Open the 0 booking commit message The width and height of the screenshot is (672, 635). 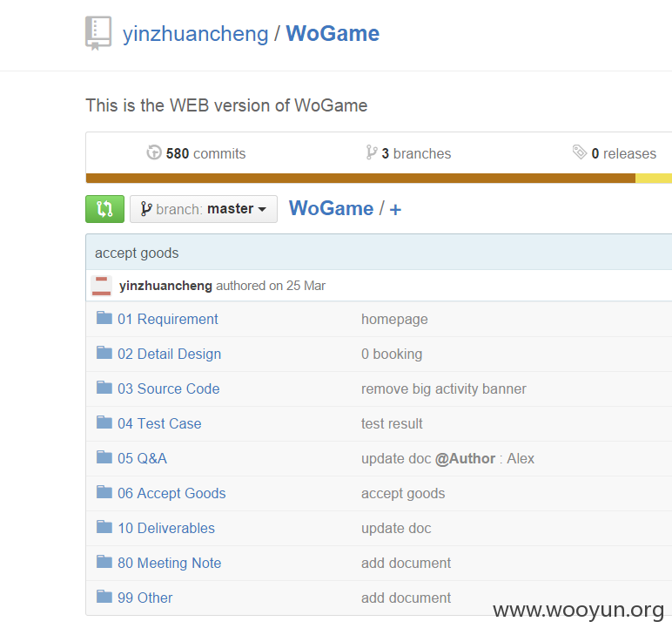[392, 355]
